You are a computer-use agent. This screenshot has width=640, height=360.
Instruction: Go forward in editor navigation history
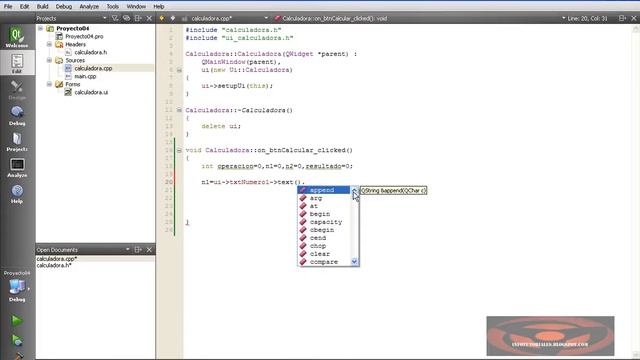(173, 18)
